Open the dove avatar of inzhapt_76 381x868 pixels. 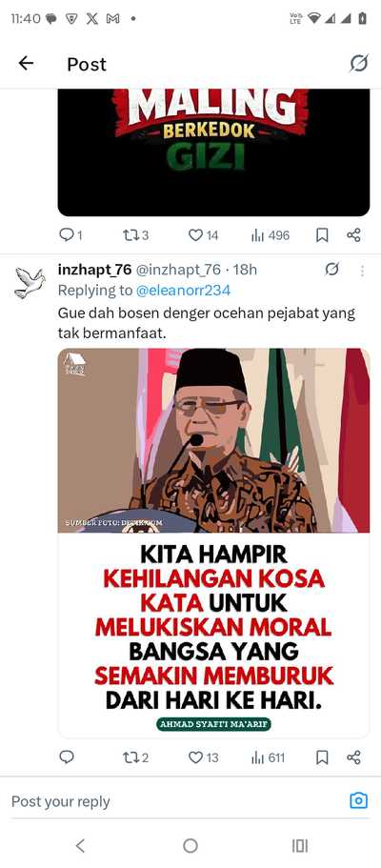30,282
